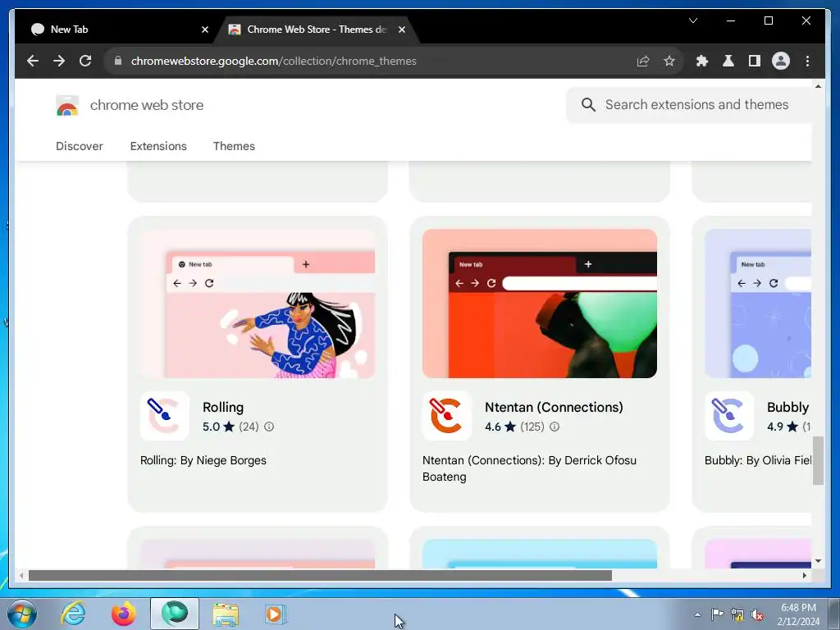This screenshot has height=630, width=840.
Task: Click the chrome web store heading text
Action: (147, 105)
